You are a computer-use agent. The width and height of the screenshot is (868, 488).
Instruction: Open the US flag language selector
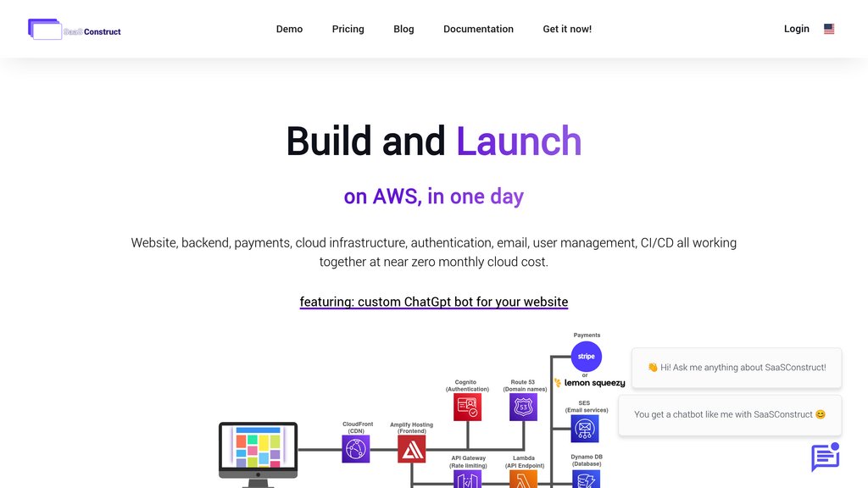pos(829,29)
